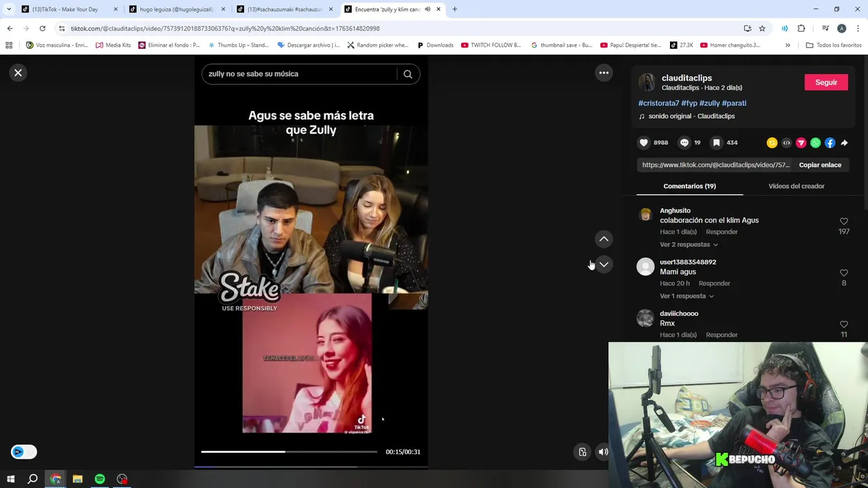Open the Todos los favoritos folder
Viewport: 868px width, 488px height.
pos(833,45)
